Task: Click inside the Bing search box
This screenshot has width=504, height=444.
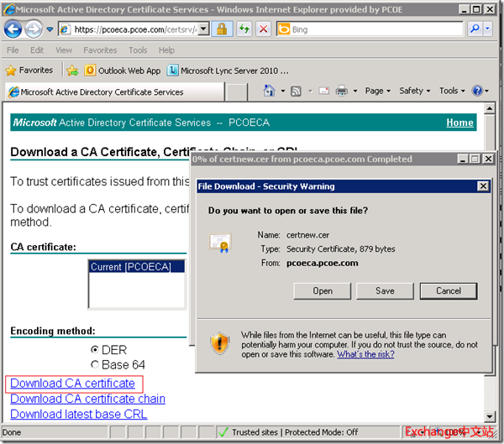Action: [370, 29]
